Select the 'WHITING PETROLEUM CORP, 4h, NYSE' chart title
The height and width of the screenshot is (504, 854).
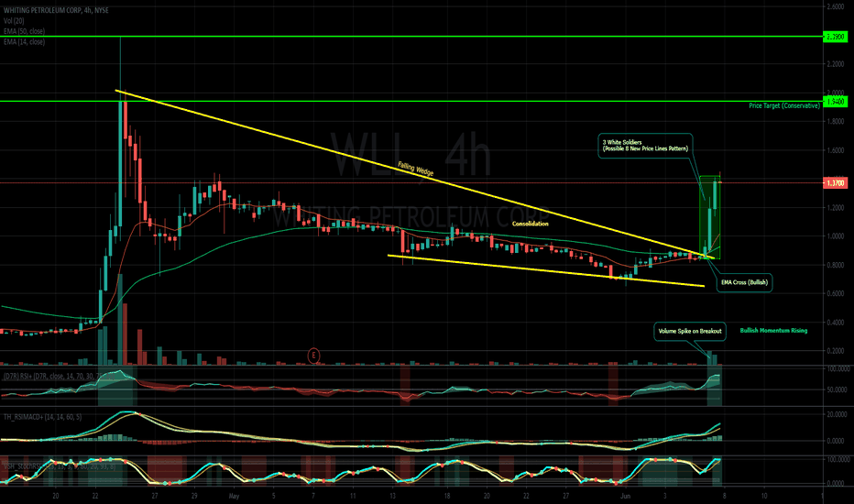tap(56, 10)
